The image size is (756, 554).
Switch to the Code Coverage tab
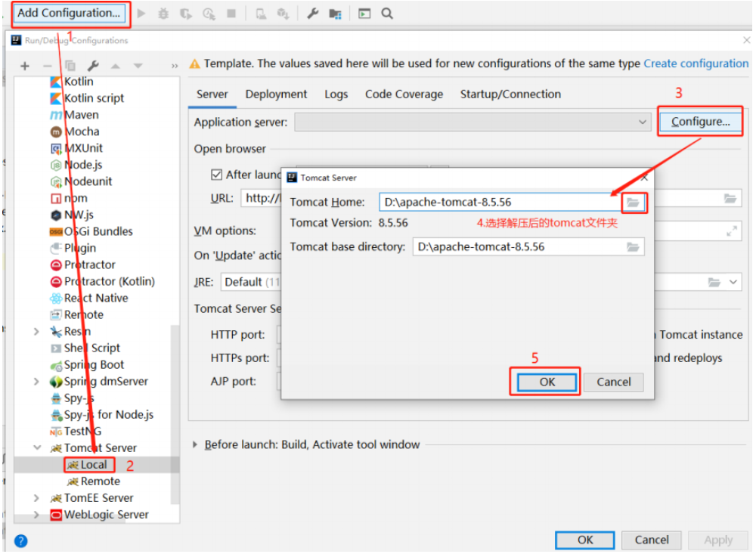click(404, 94)
